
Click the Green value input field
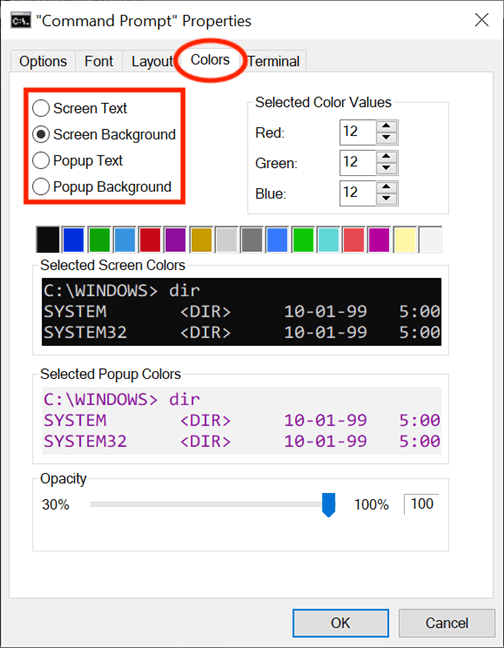(357, 162)
